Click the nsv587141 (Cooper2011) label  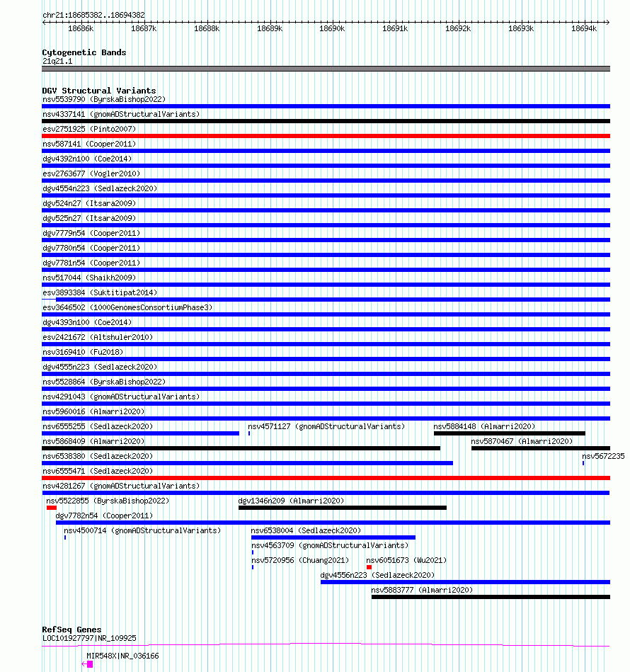[89, 144]
